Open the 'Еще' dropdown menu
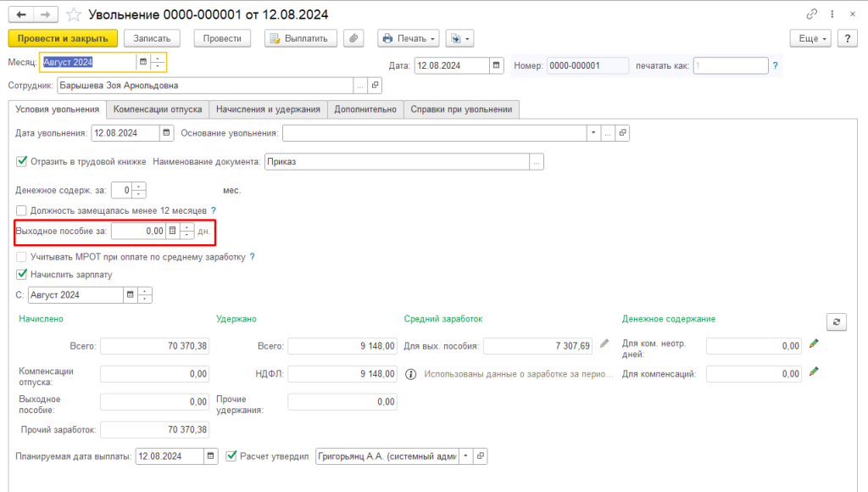868x492 pixels. (x=812, y=38)
